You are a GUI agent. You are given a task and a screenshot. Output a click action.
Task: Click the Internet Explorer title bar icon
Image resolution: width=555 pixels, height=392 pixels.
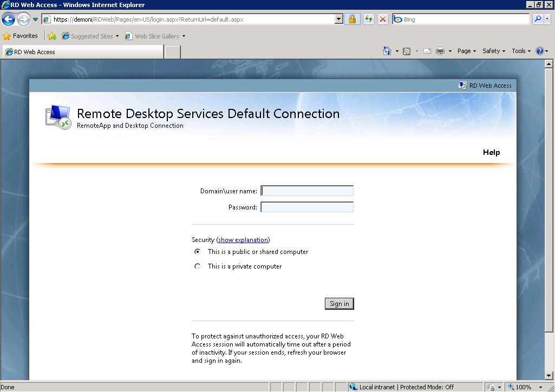pos(5,4)
